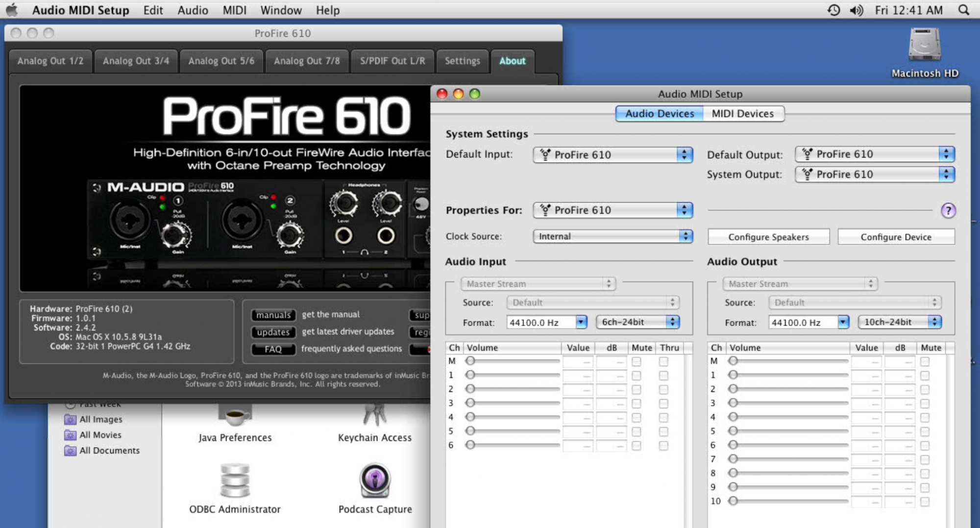Toggle Mute for output channel 10
This screenshot has width=980, height=528.
pyautogui.click(x=925, y=502)
